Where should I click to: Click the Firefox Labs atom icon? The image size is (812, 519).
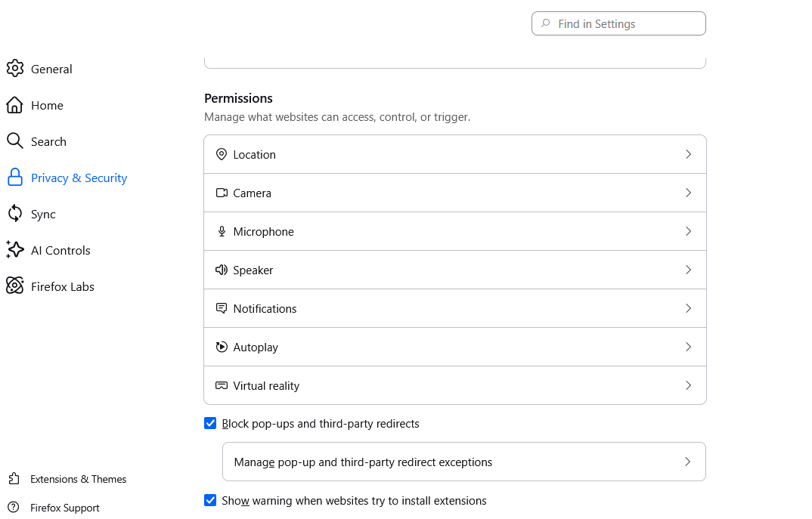(x=15, y=286)
